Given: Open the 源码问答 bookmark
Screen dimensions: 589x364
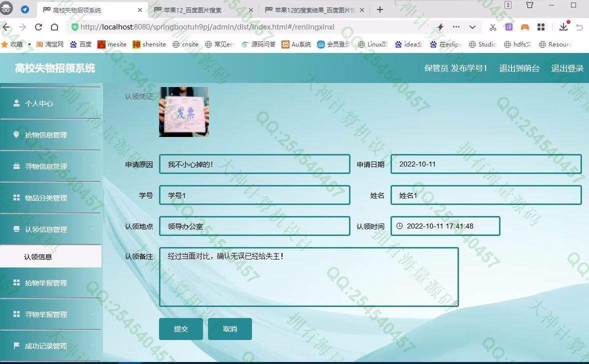Looking at the screenshot, I should point(258,44).
